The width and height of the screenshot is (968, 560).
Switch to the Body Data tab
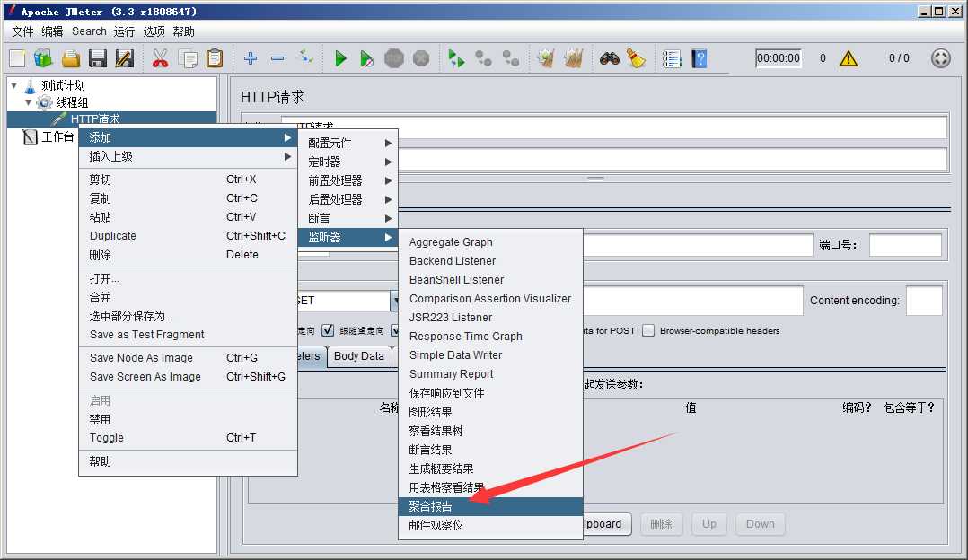(358, 356)
